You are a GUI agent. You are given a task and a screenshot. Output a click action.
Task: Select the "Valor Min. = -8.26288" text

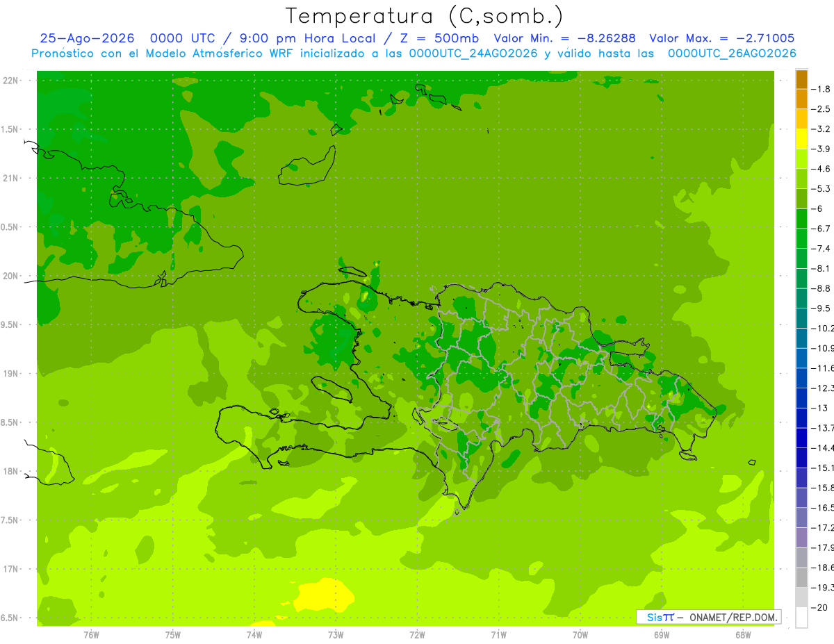coord(564,38)
